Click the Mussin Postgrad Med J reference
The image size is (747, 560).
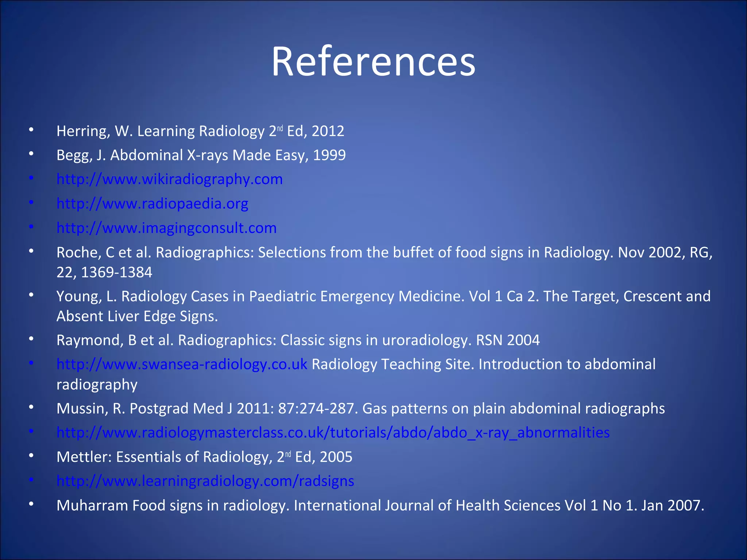pos(361,408)
